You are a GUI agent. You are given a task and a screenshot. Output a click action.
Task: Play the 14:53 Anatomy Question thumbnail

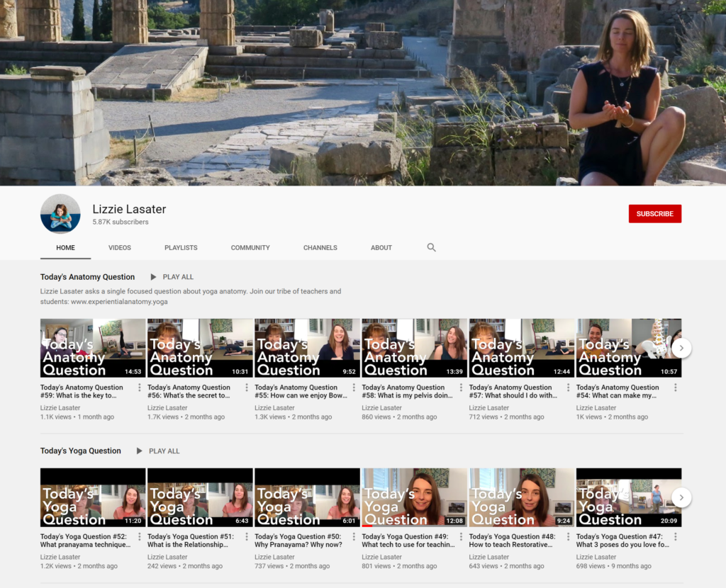93,348
